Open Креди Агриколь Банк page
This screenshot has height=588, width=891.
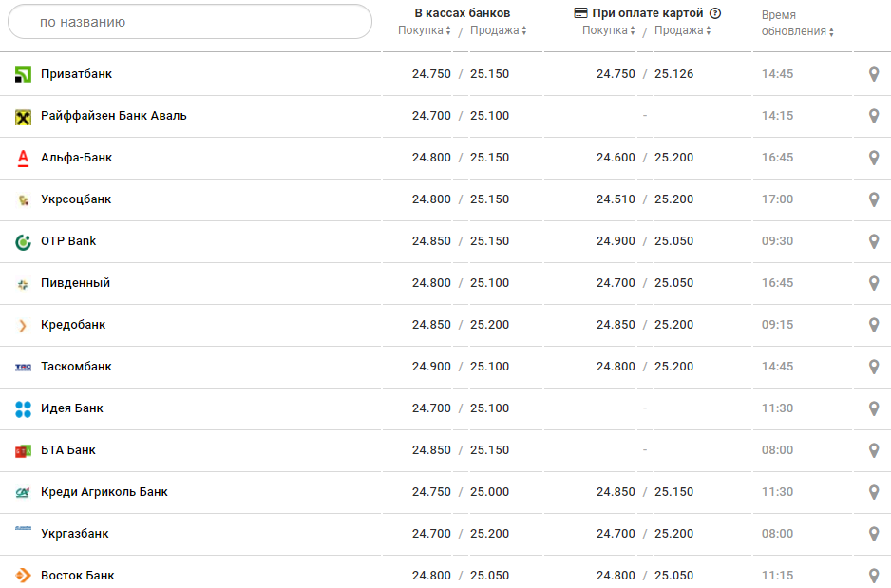pyautogui.click(x=104, y=492)
